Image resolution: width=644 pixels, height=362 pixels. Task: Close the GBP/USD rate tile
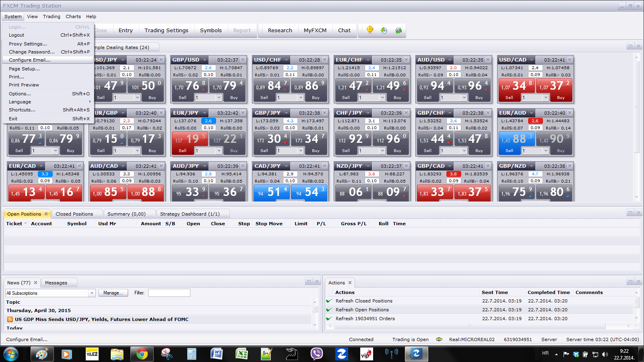(x=243, y=60)
